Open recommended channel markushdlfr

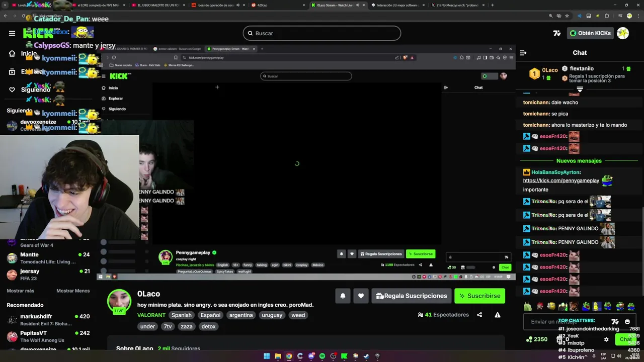click(x=48, y=320)
